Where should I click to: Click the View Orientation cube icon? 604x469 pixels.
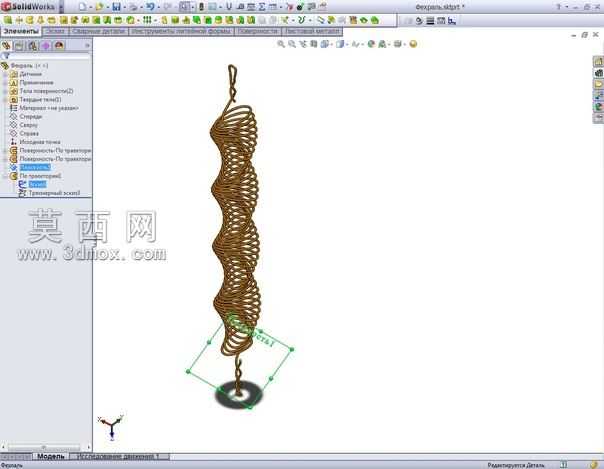pyautogui.click(x=324, y=44)
